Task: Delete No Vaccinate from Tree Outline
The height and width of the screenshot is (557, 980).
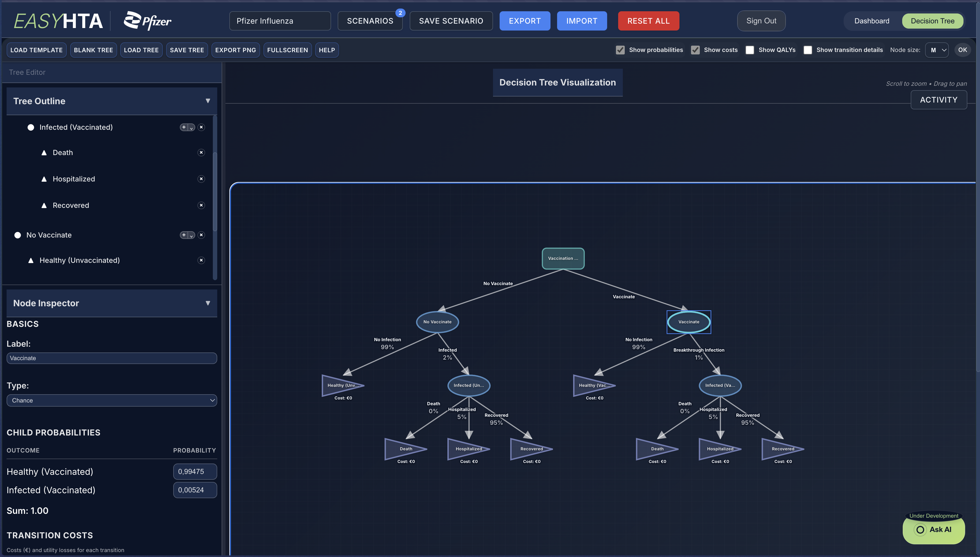Action: 201,235
